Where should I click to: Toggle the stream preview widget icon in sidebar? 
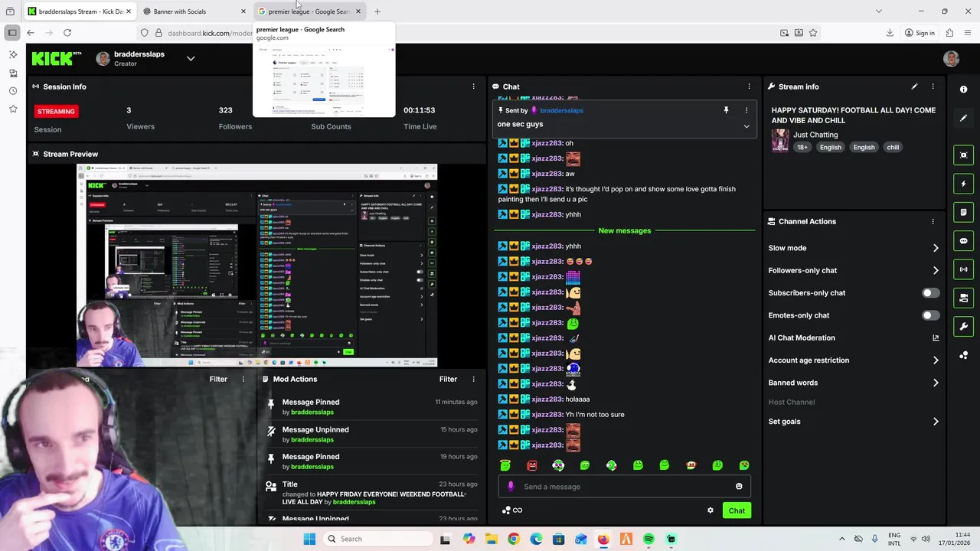(x=963, y=155)
